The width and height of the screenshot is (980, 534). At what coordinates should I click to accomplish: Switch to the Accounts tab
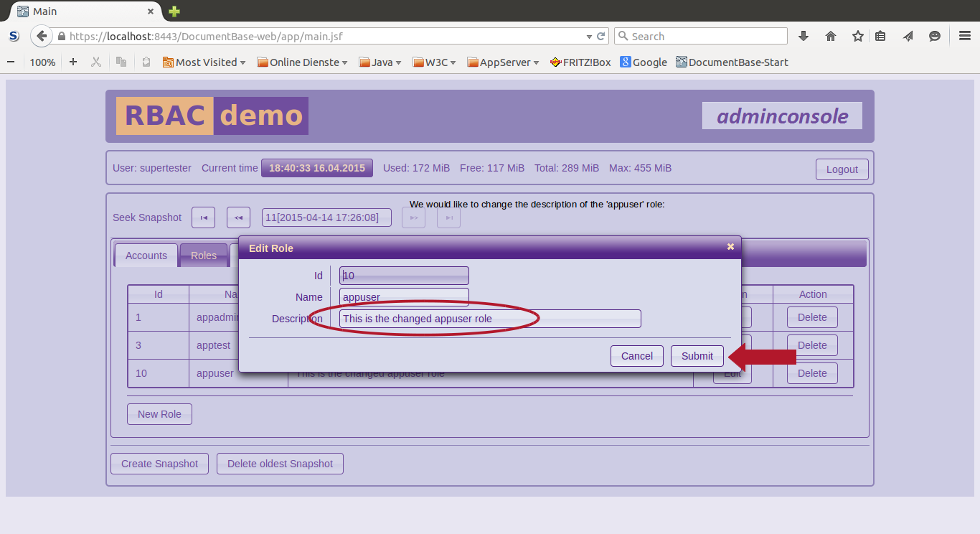pyautogui.click(x=146, y=256)
